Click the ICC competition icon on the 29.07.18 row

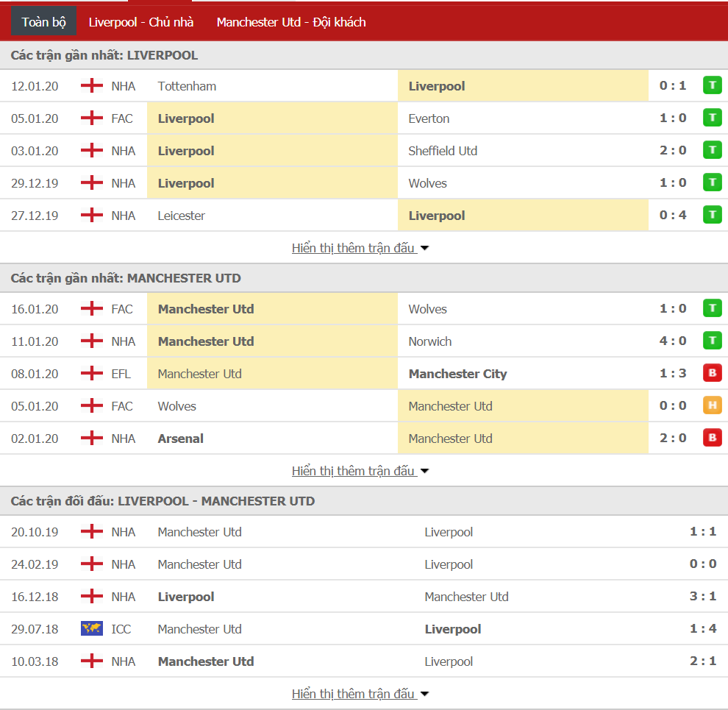(91, 629)
